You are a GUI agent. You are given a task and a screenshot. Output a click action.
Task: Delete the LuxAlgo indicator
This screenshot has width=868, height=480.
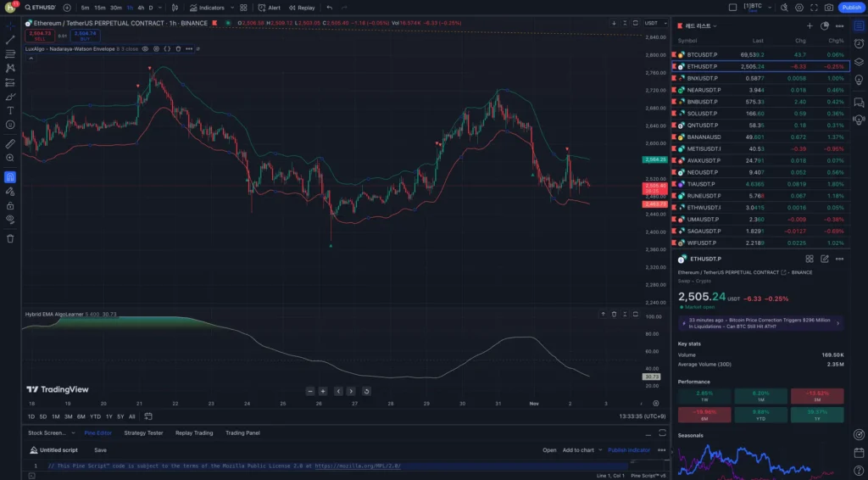pyautogui.click(x=178, y=48)
